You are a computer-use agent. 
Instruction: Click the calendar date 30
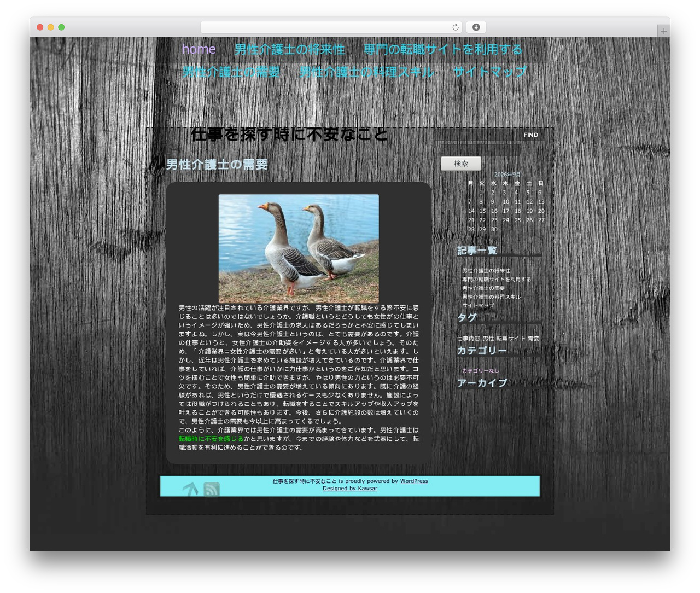click(x=494, y=230)
